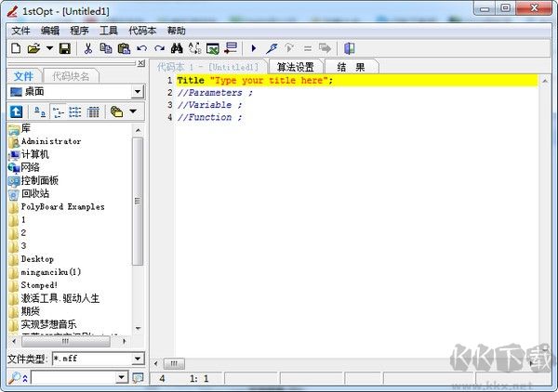558x392 pixels.
Task: Click the open folder icon
Action: coord(33,48)
